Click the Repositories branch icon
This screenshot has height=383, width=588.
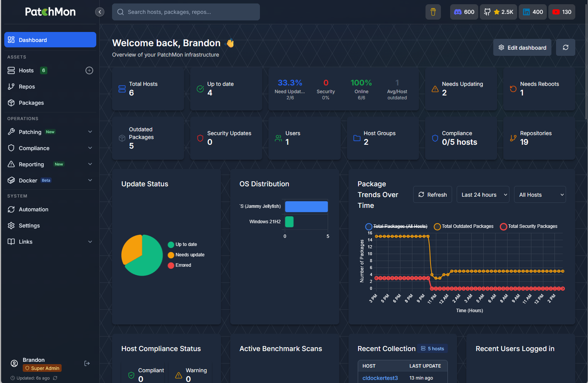(x=513, y=138)
